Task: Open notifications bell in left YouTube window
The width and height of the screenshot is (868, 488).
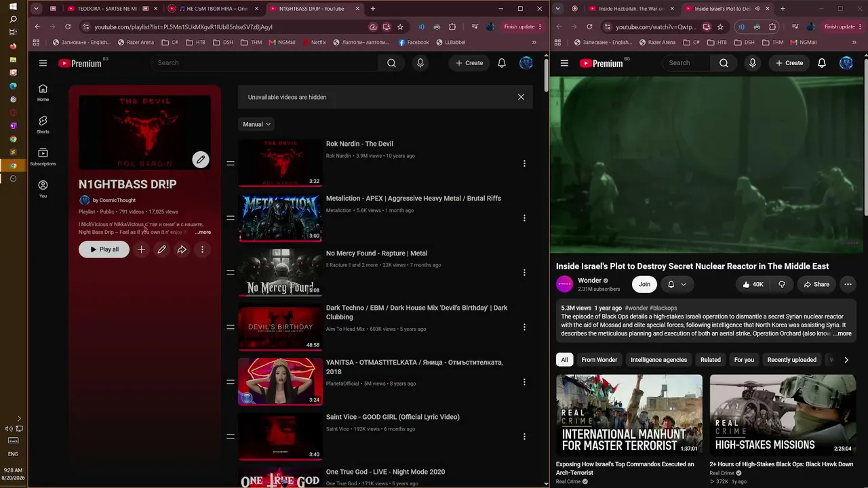Action: [x=502, y=63]
